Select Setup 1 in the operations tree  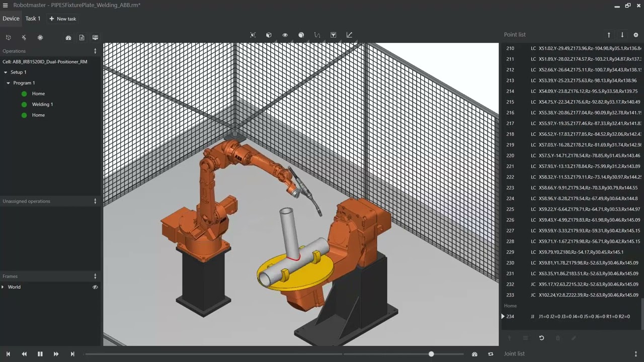(19, 72)
